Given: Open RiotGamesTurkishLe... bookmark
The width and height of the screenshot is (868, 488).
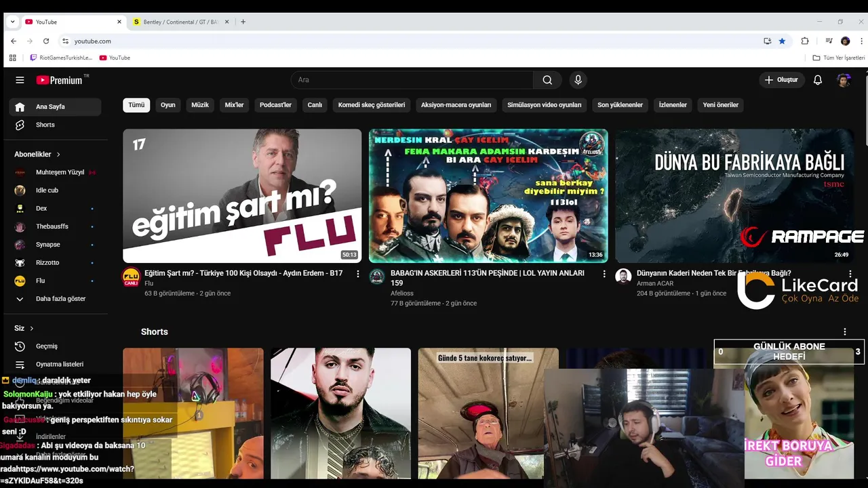Looking at the screenshot, I should tap(61, 58).
